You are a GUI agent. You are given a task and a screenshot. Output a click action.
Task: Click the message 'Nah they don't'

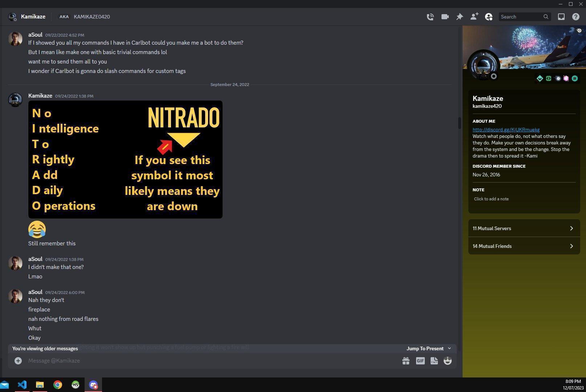point(46,300)
